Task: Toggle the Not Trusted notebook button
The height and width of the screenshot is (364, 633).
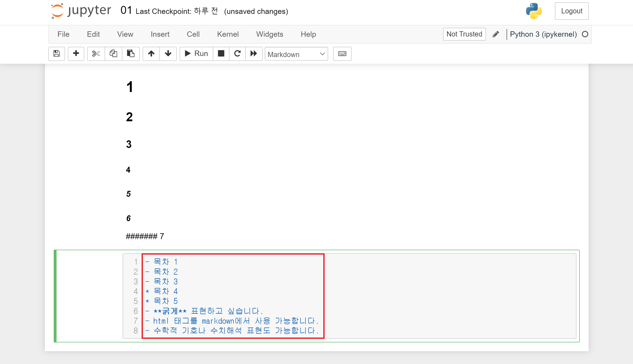Action: tap(464, 34)
